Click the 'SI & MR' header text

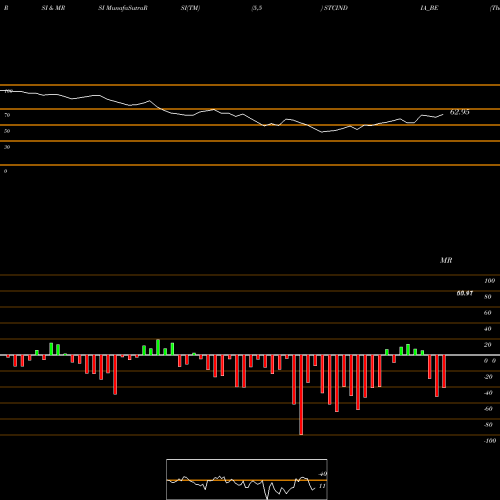[x=53, y=8]
